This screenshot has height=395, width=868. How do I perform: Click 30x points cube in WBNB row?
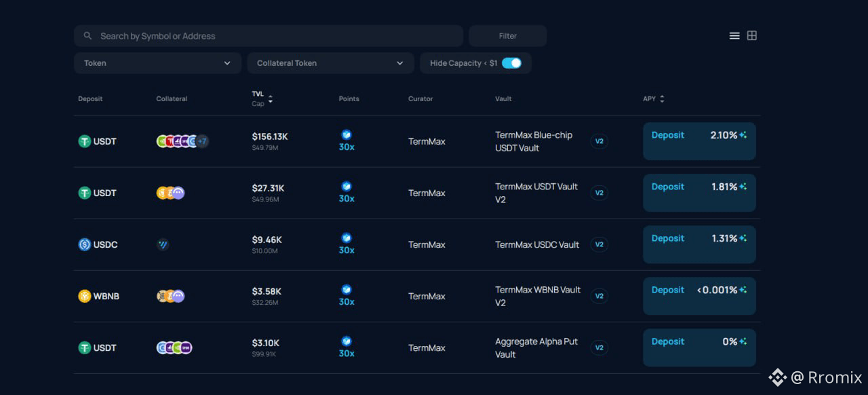point(347,290)
